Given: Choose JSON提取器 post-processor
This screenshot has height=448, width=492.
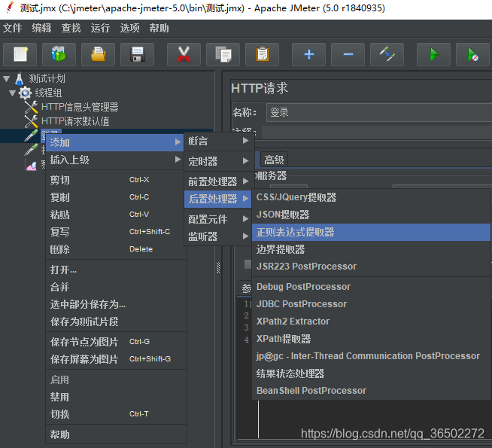Looking at the screenshot, I should pos(371,215).
